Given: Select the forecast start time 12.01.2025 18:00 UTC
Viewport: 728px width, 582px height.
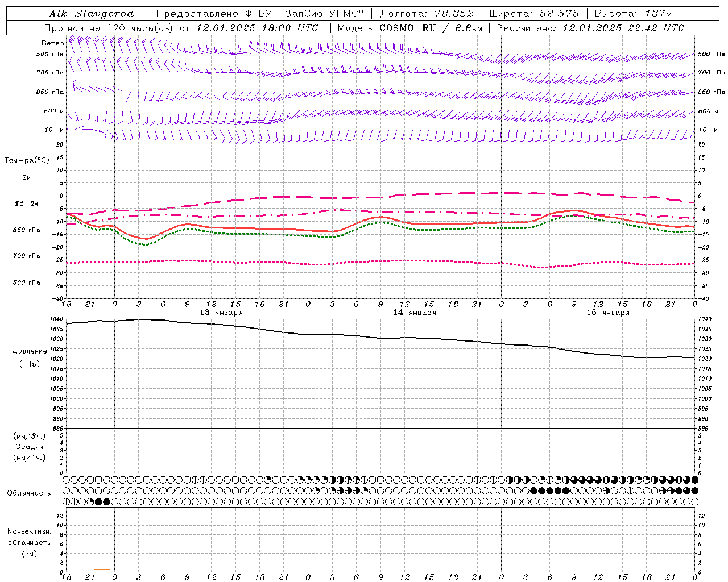Looking at the screenshot, I should [x=258, y=28].
